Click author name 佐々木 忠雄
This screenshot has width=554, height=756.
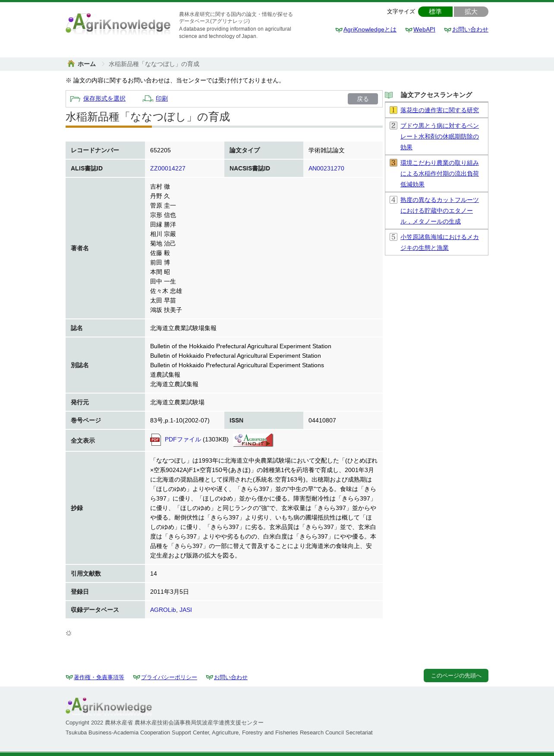(166, 291)
